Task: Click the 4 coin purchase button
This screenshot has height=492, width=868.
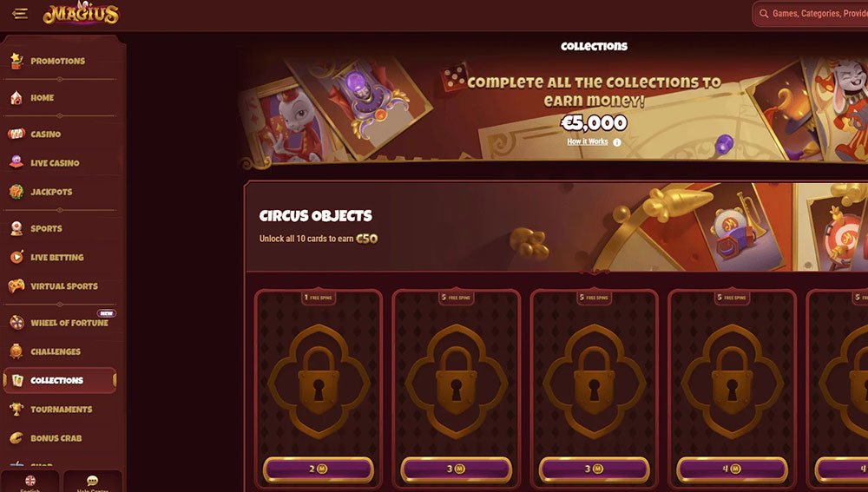Action: point(732,469)
